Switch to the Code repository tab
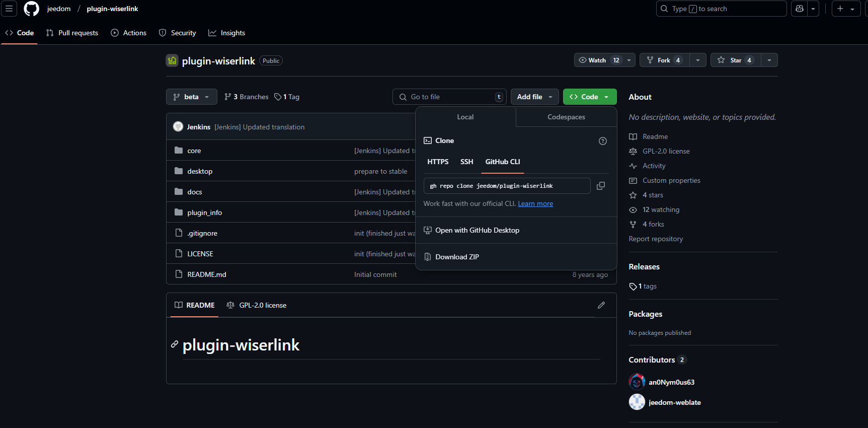This screenshot has height=428, width=868. point(20,33)
